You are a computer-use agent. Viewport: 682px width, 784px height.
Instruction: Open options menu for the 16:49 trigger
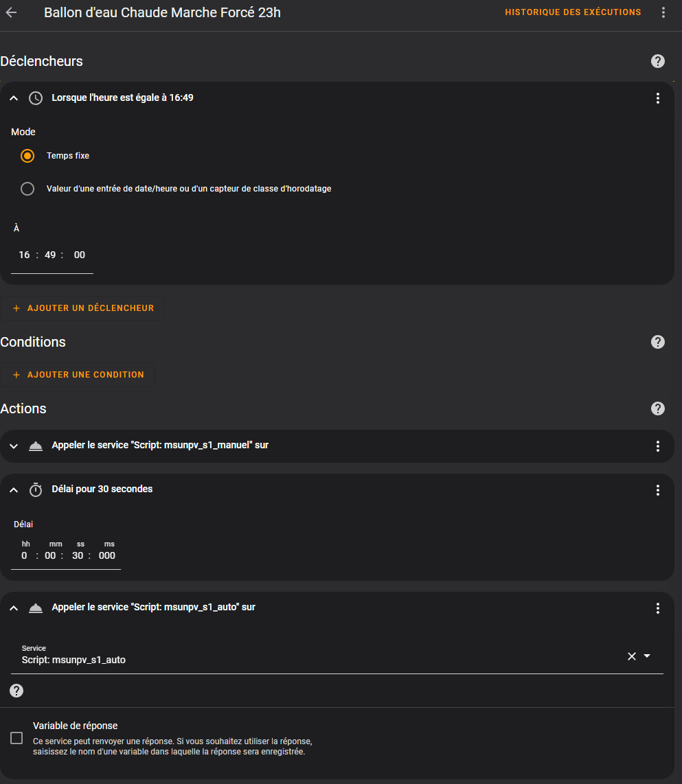point(657,98)
